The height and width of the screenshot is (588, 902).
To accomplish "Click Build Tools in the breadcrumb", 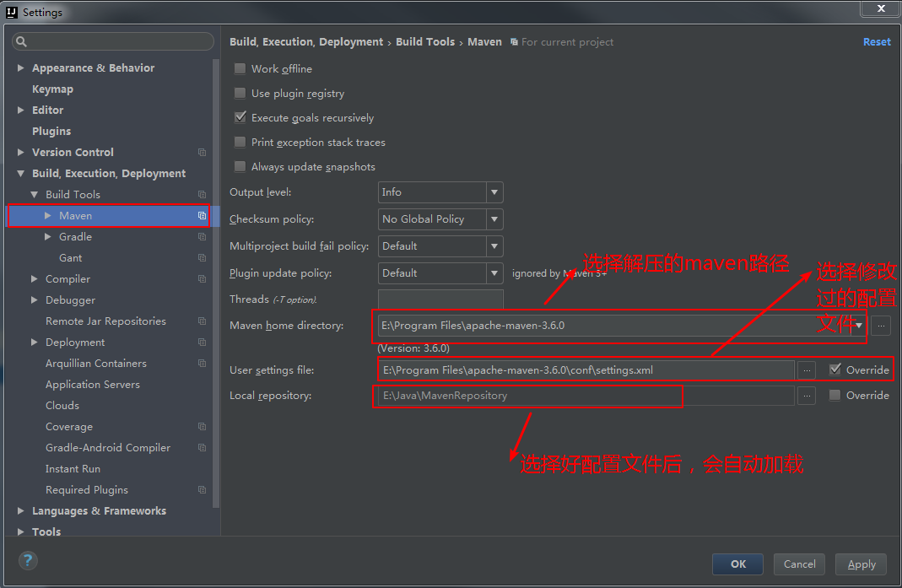I will (x=425, y=42).
